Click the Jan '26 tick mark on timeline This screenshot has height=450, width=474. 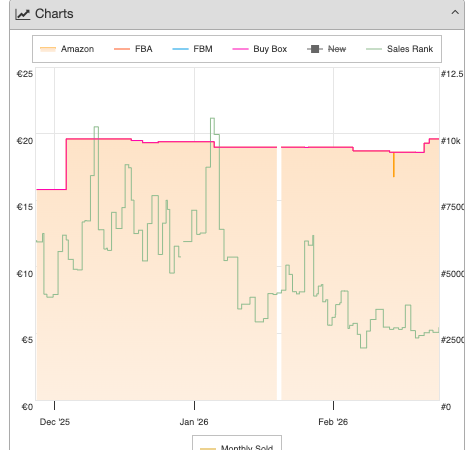tap(194, 405)
